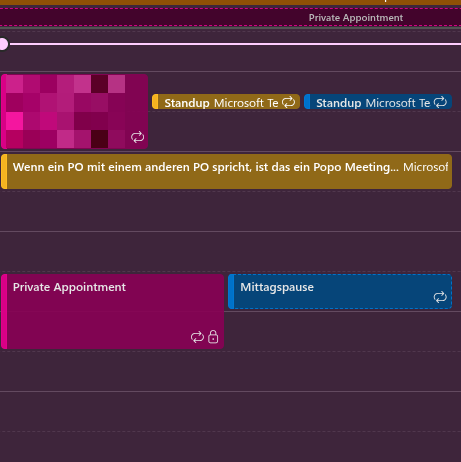Click recurrence icon on locked Private Appointment
The width and height of the screenshot is (461, 462).
coord(197,337)
